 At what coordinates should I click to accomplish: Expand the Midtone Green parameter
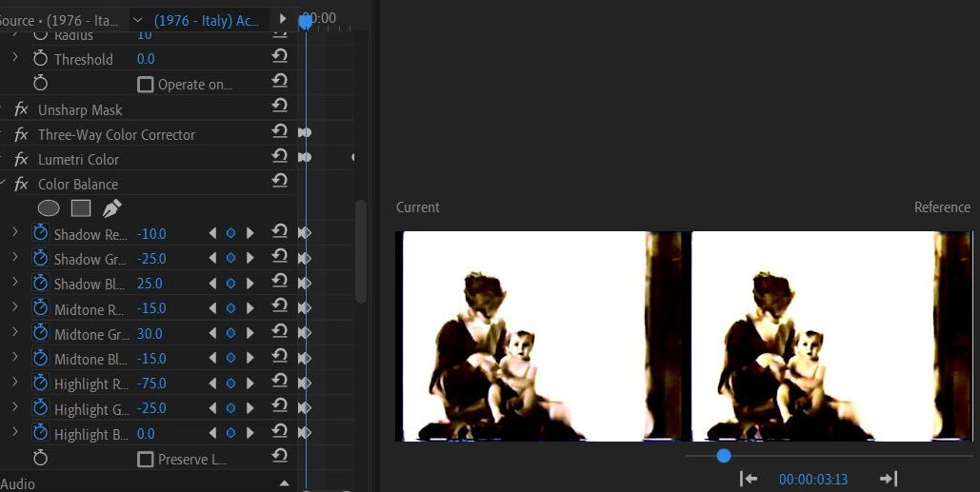[x=15, y=332]
